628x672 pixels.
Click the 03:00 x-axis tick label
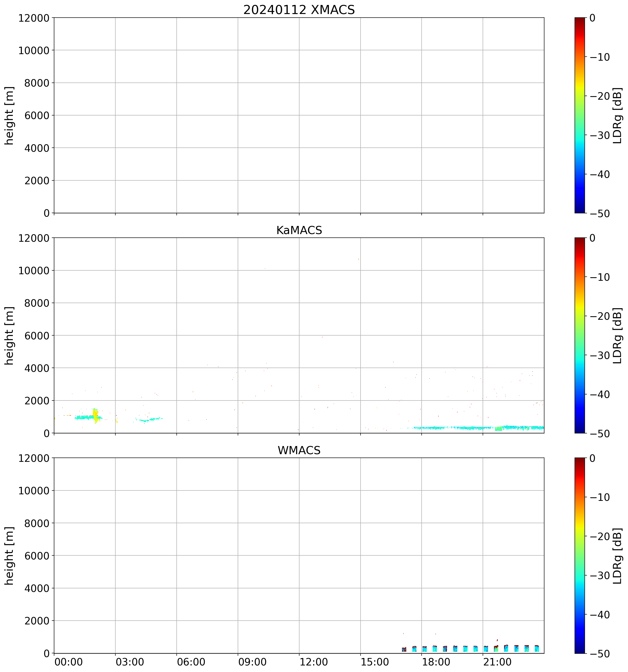click(130, 662)
